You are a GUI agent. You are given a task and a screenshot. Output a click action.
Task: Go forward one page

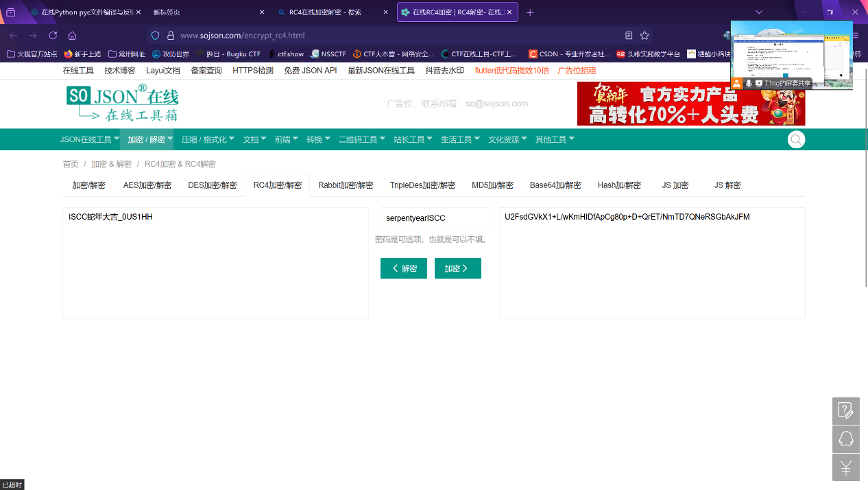coord(33,36)
